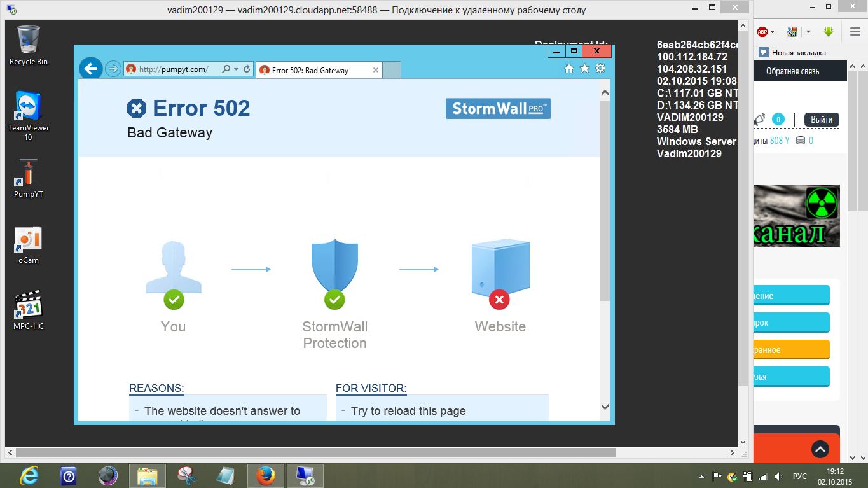Image resolution: width=868 pixels, height=488 pixels.
Task: Click scroll-up arrow of the error page
Action: point(605,92)
